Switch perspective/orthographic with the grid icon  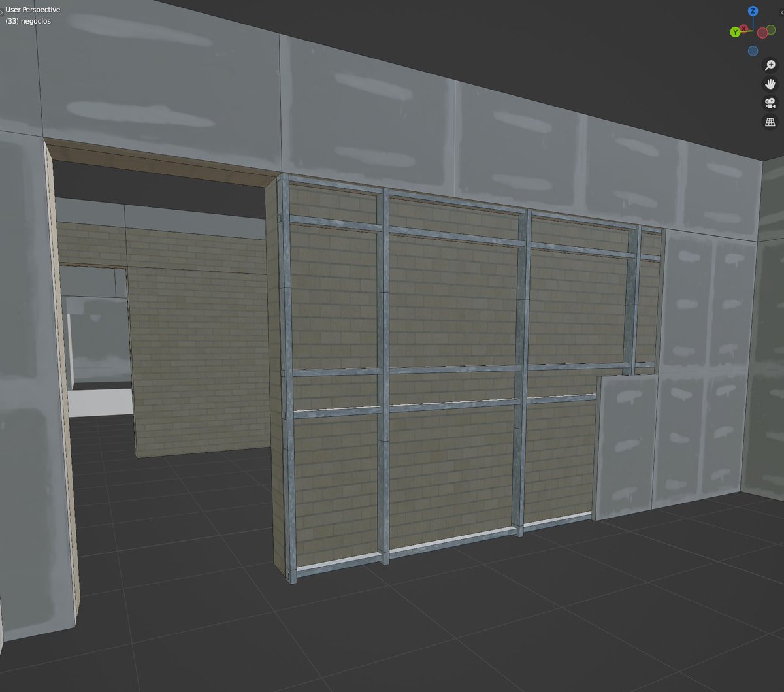click(x=770, y=122)
